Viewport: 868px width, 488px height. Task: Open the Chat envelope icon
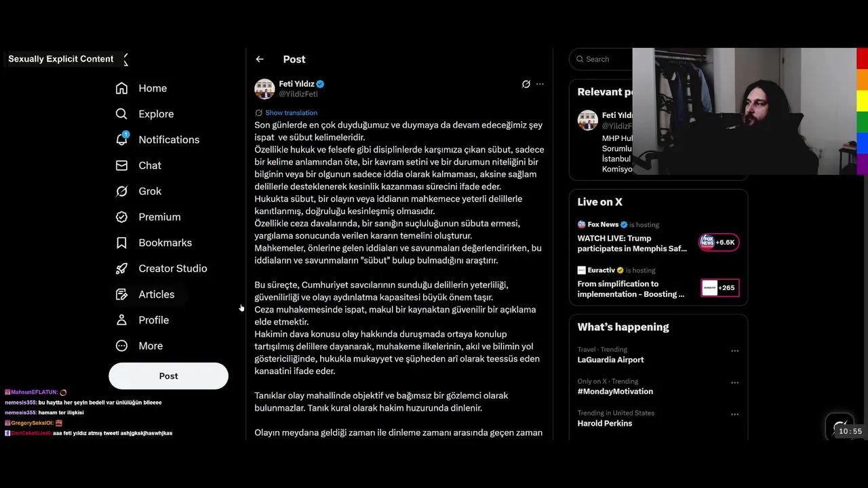click(x=121, y=165)
